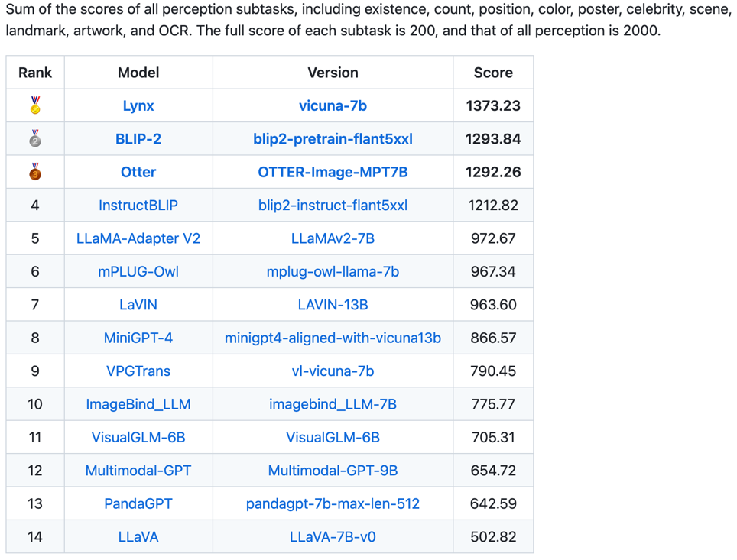Image resolution: width=737 pixels, height=560 pixels.
Task: Click rank number 14 cell
Action: point(35,536)
